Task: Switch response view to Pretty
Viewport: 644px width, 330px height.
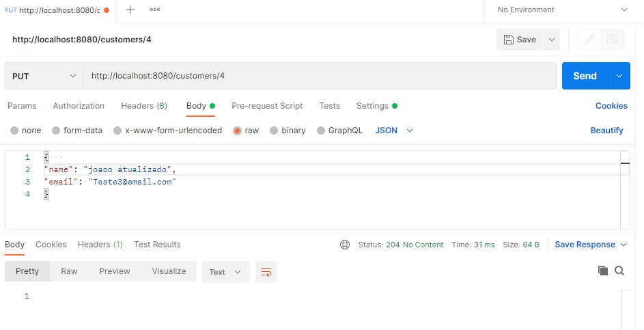Action: pos(27,271)
